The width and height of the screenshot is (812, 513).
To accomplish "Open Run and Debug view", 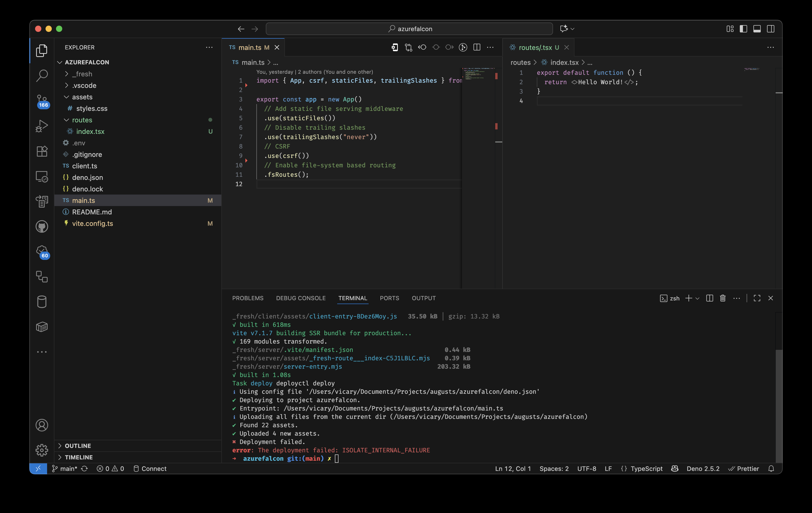I will (x=42, y=126).
